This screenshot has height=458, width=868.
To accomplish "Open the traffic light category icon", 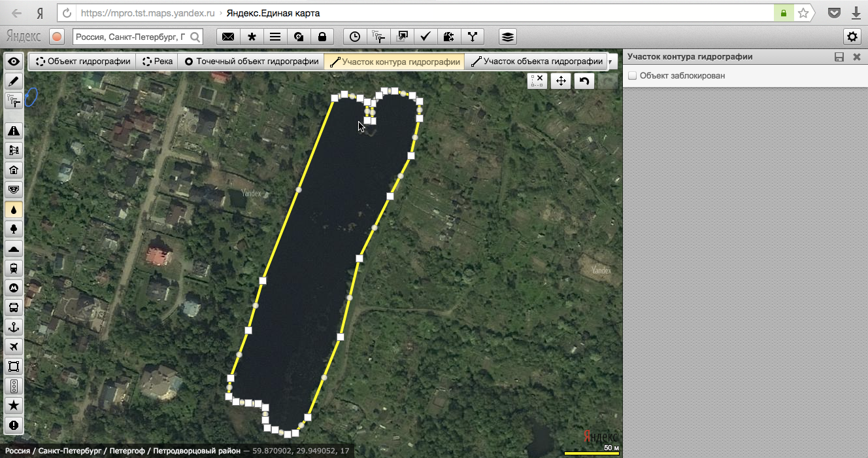I will (x=14, y=386).
